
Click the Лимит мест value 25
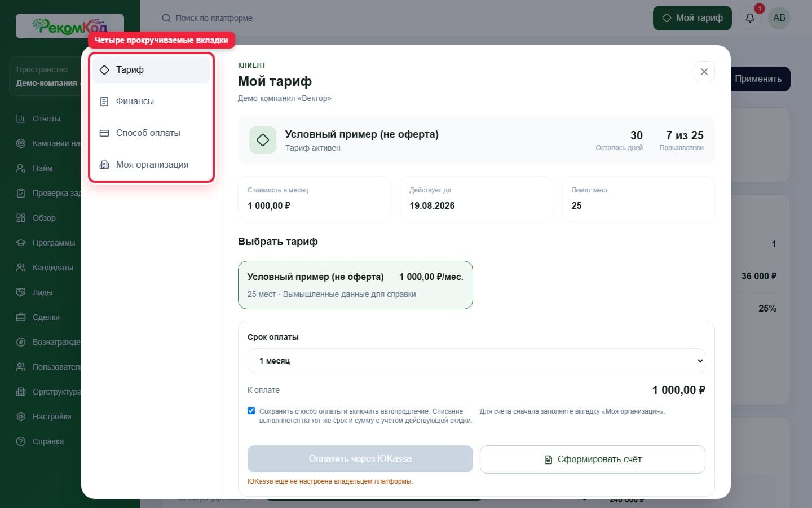(576, 205)
